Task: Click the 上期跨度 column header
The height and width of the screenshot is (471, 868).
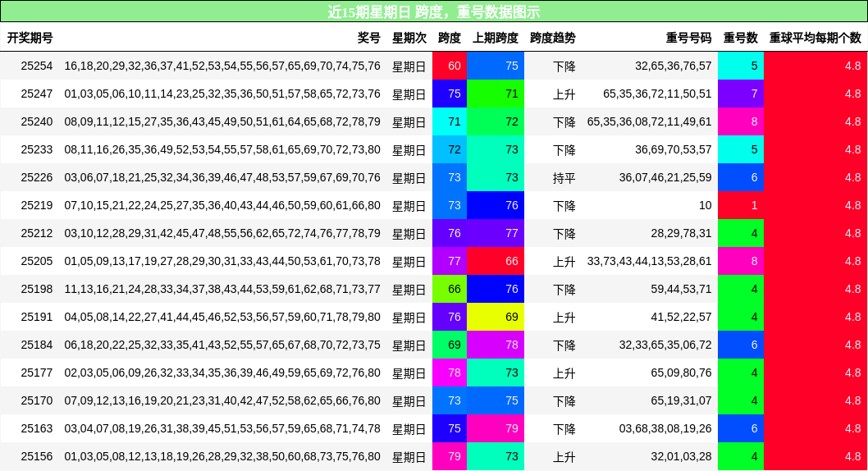Action: point(496,38)
